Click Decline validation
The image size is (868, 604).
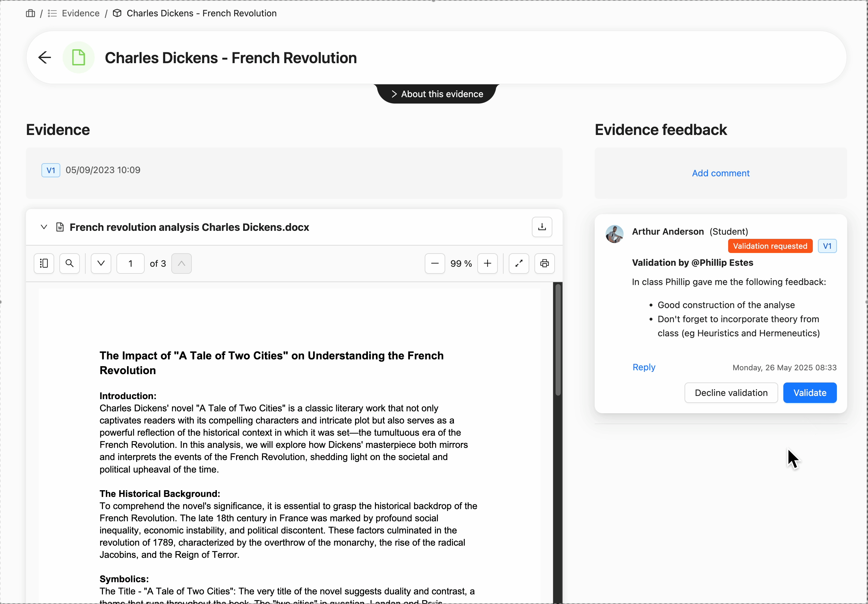coord(731,392)
